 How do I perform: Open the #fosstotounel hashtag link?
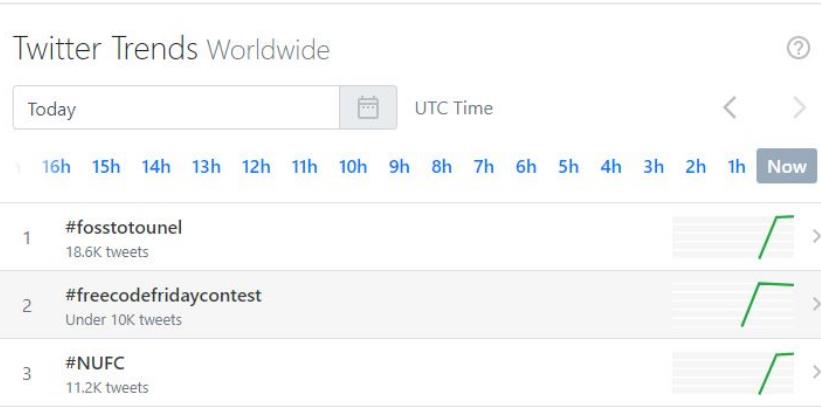[124, 228]
